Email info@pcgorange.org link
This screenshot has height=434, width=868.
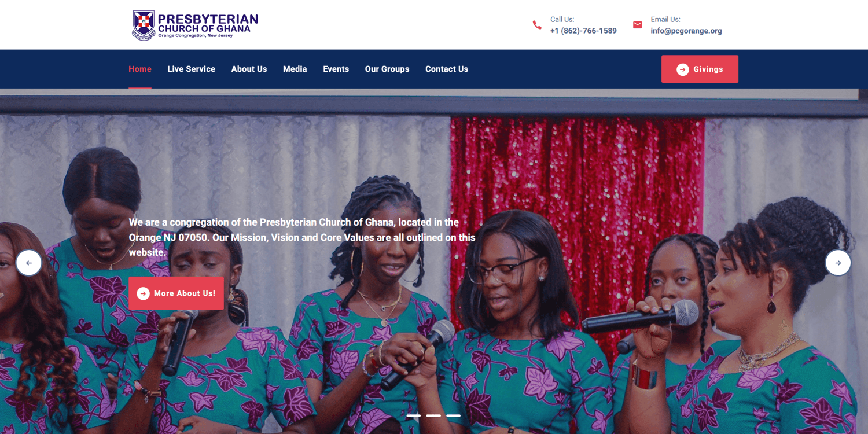point(686,31)
